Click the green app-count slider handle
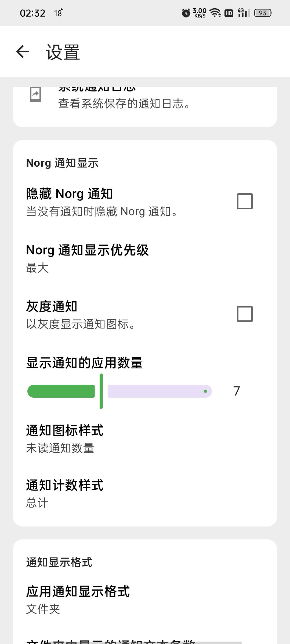Screen dimensions: 290x644 pos(101,391)
